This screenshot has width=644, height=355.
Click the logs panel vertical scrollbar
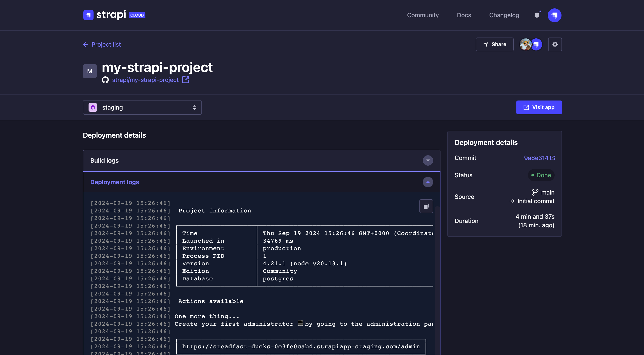pos(437,280)
